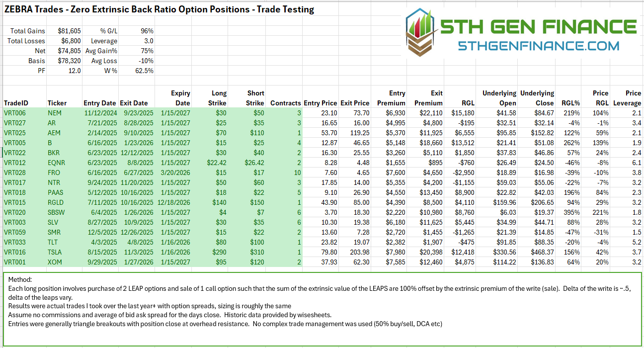The width and height of the screenshot is (644, 348).
Task: Select the B row RGL value $13,512
Action: [462, 143]
